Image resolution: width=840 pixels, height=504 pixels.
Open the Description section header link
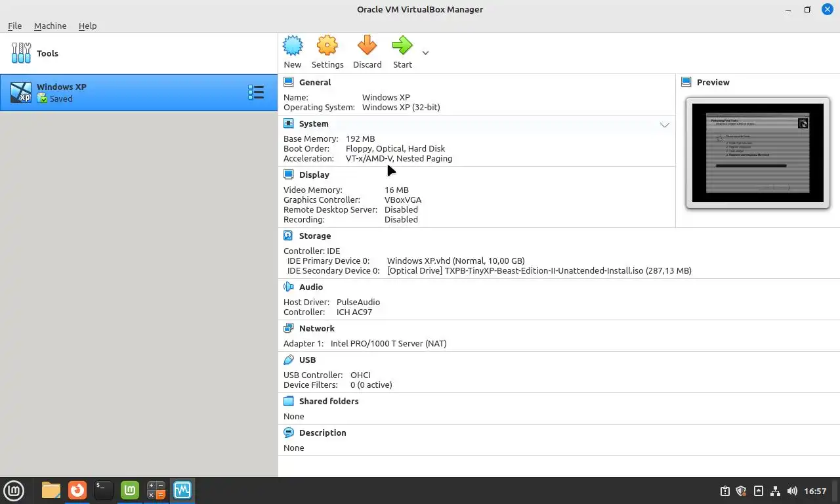point(322,432)
